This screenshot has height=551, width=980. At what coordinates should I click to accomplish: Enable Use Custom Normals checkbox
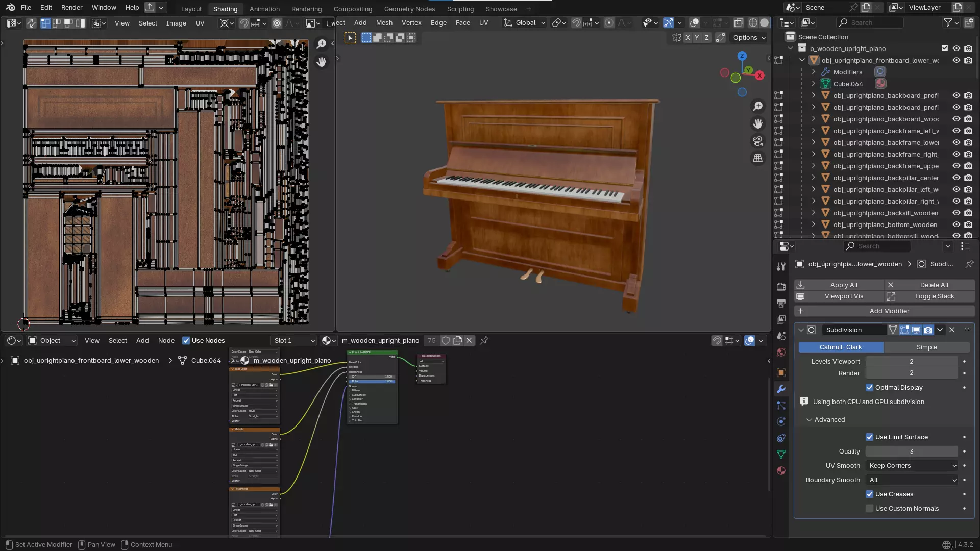pos(869,508)
